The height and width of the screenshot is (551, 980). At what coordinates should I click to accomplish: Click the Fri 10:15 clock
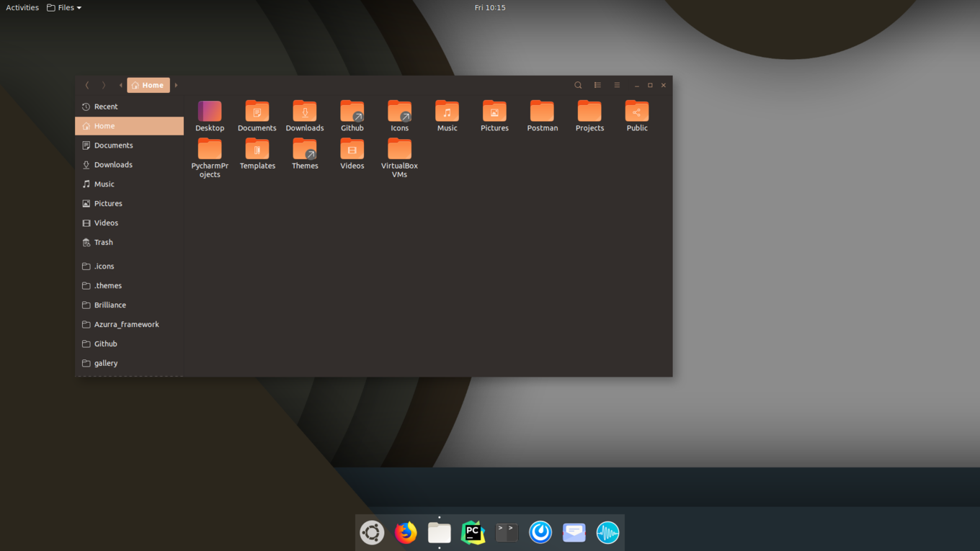[x=490, y=7]
